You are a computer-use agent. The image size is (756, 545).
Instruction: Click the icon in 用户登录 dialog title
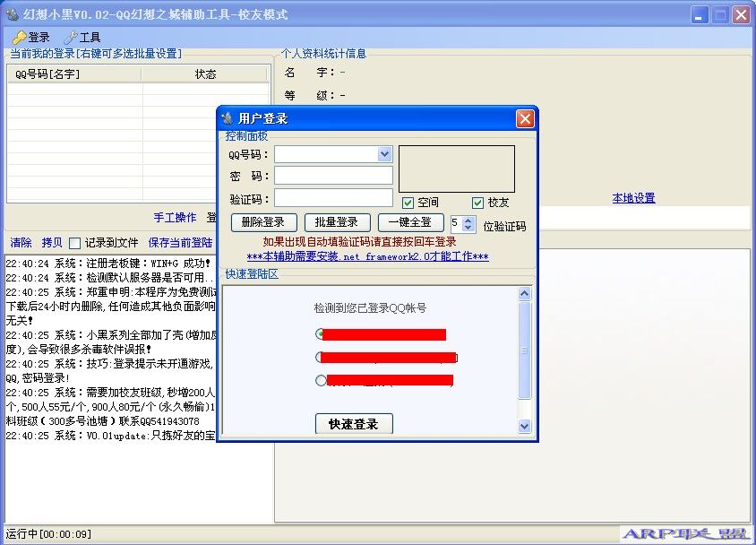coord(227,118)
